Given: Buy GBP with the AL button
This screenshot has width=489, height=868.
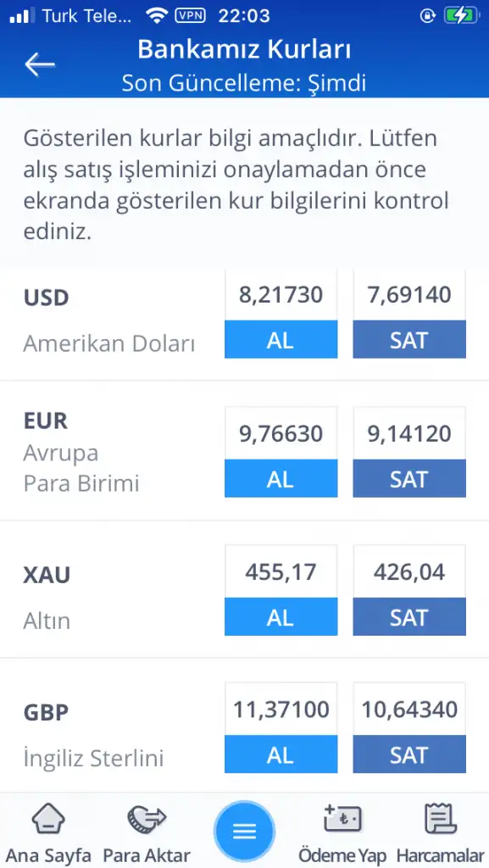Looking at the screenshot, I should 281,754.
